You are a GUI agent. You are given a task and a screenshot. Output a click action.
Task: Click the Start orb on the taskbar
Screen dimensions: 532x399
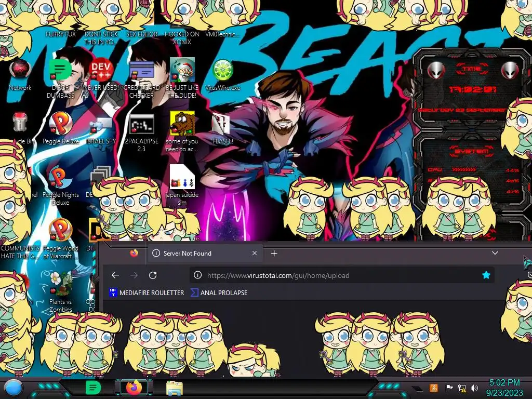(x=13, y=388)
